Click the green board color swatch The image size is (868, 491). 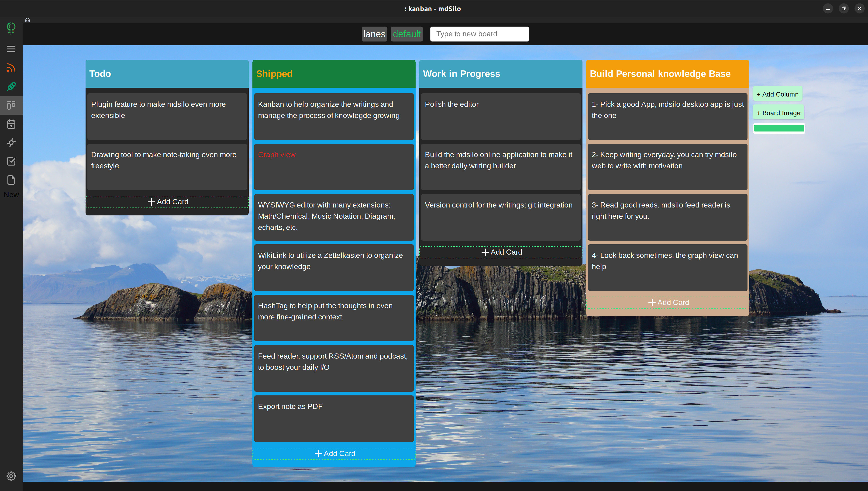click(779, 128)
